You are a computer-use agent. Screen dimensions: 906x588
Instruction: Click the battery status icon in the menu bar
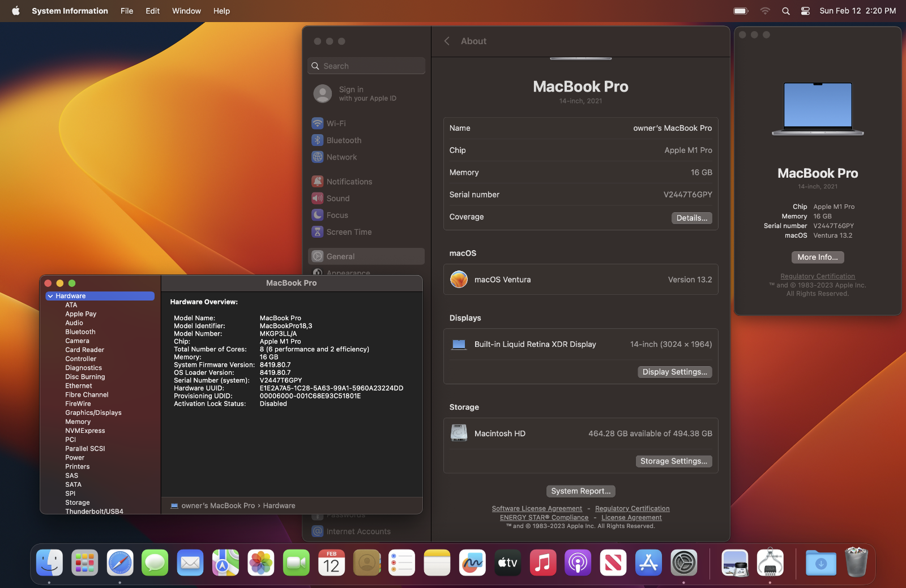click(741, 11)
